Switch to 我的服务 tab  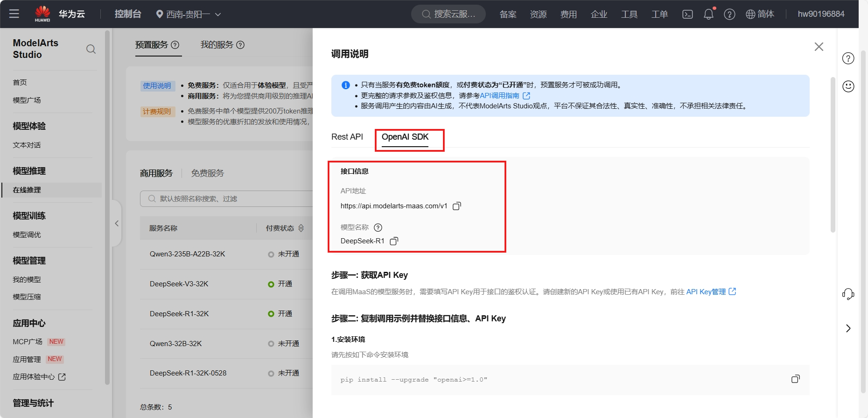pyautogui.click(x=217, y=45)
